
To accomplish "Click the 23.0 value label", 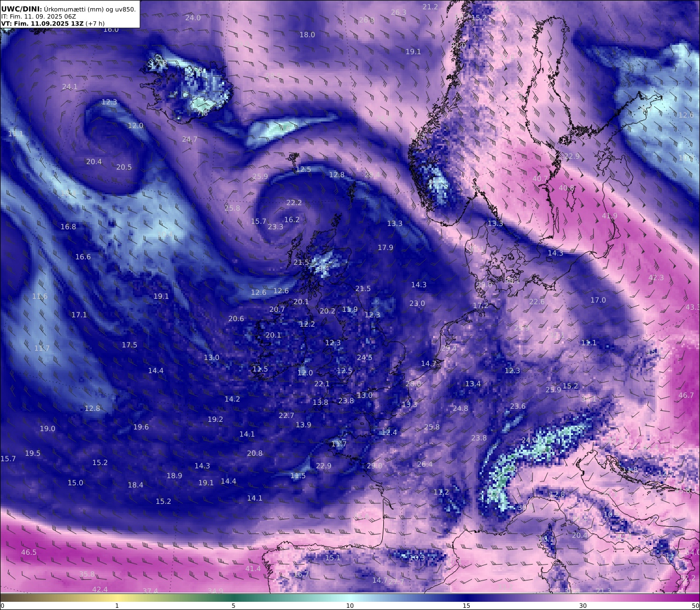I will coord(417,303).
